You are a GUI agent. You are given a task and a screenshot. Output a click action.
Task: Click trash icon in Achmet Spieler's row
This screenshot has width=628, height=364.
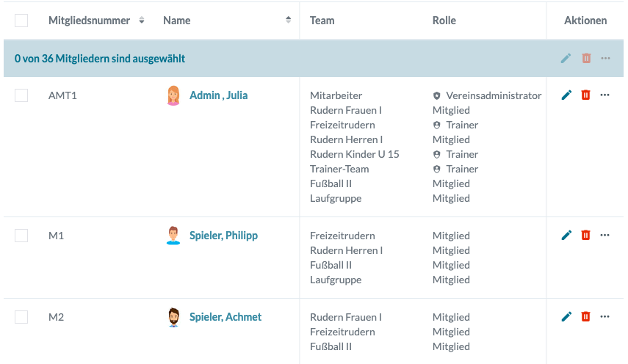pos(585,316)
